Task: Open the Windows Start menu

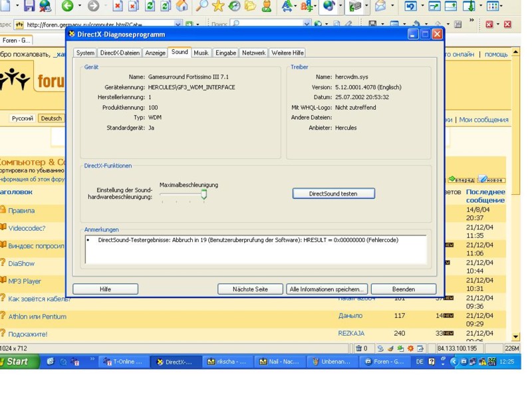Action: (x=17, y=362)
